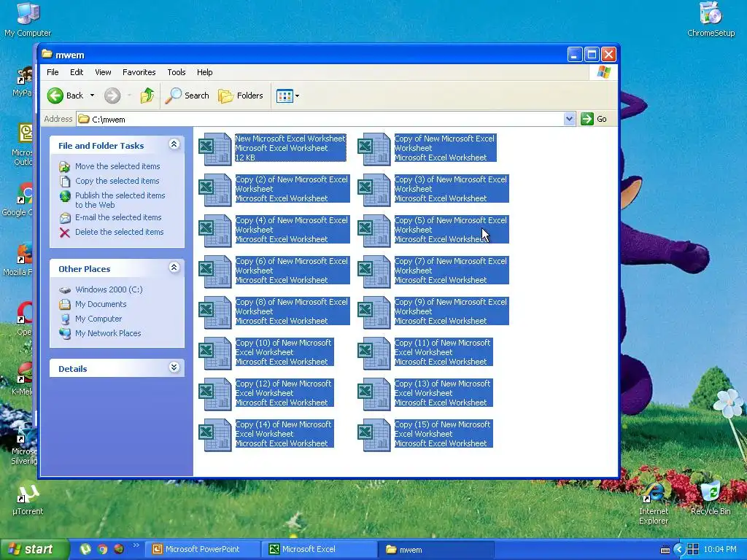Click E-mail the selected items
The image size is (747, 560).
(118, 217)
